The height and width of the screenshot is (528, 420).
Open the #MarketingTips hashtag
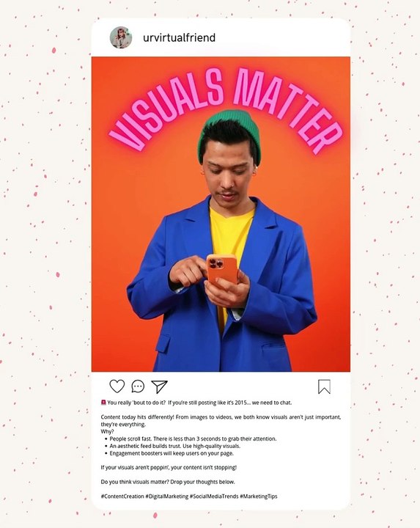259,496
